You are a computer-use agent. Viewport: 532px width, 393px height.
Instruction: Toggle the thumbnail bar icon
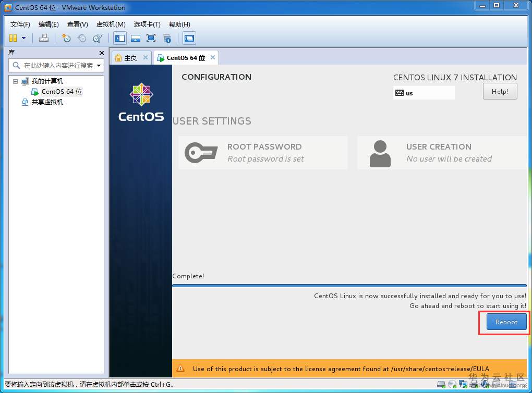136,38
